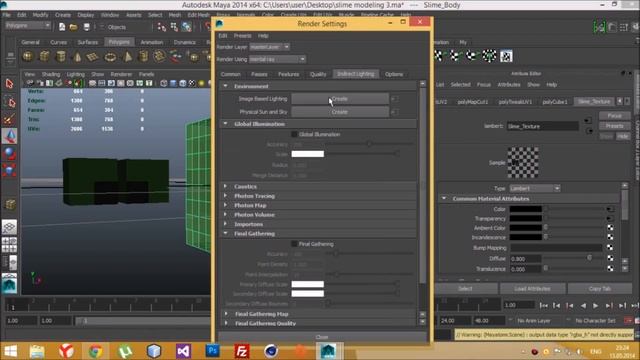Select the Paint selection tool in toolbox
The height and width of the screenshot is (360, 640).
pyautogui.click(x=9, y=119)
